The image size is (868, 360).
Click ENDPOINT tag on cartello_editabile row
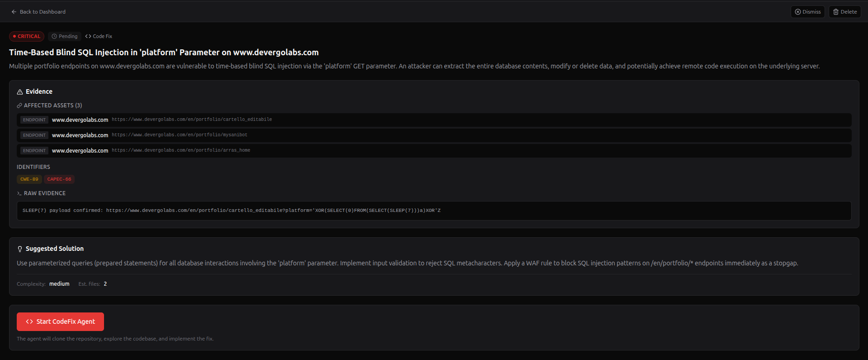tap(34, 120)
